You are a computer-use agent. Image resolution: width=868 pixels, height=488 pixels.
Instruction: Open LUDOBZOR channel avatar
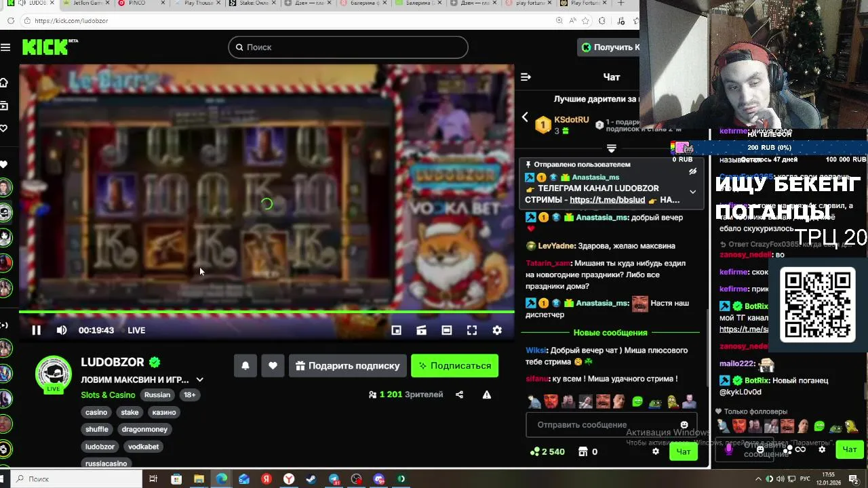(53, 373)
